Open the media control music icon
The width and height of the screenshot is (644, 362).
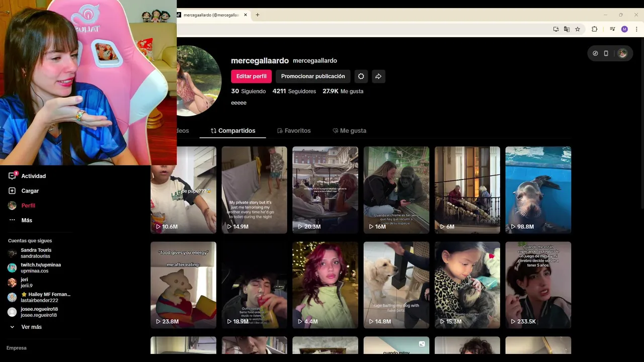click(612, 29)
